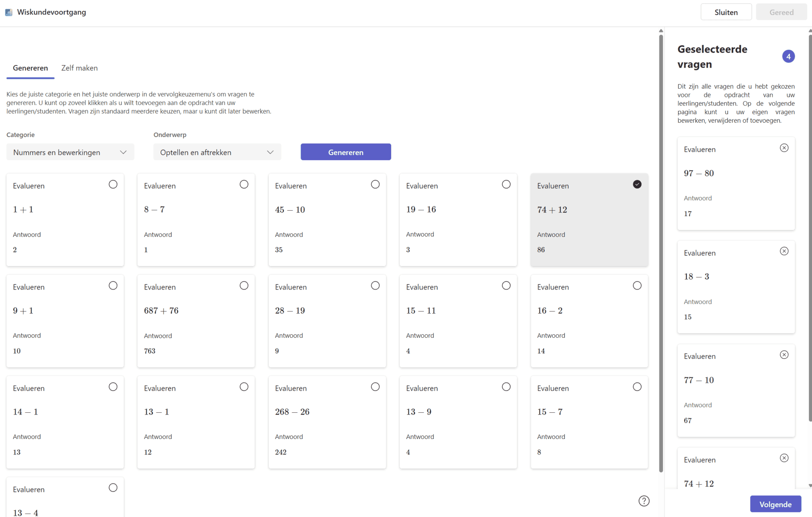Open the Categorie dropdown
The image size is (812, 517).
pos(70,152)
